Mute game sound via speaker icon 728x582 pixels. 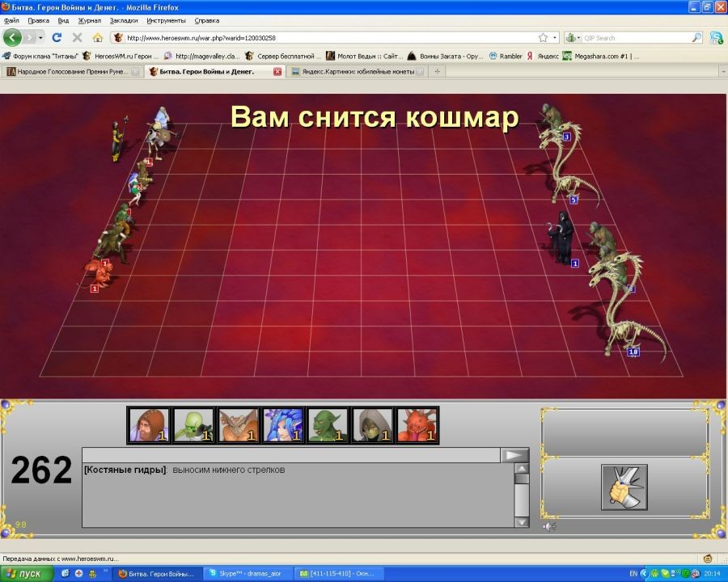[x=549, y=527]
